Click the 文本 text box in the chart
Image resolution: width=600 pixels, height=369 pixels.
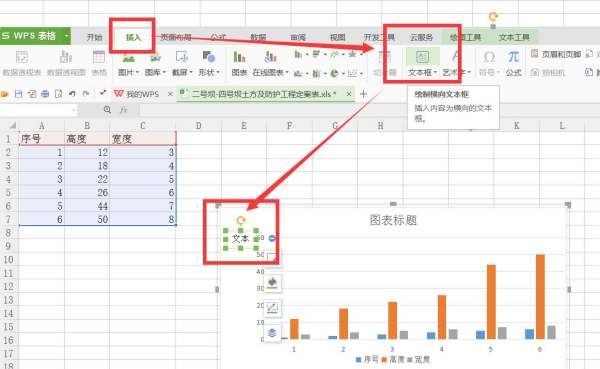241,239
